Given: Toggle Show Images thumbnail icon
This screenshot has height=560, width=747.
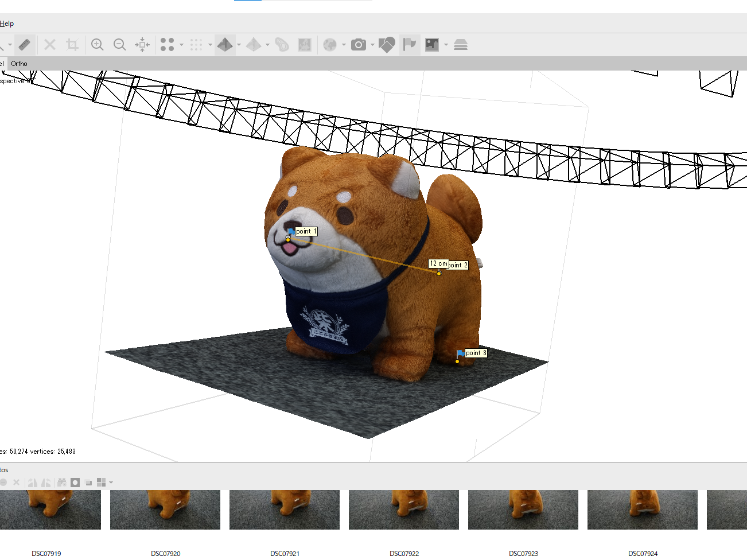Looking at the screenshot, I should tap(431, 45).
